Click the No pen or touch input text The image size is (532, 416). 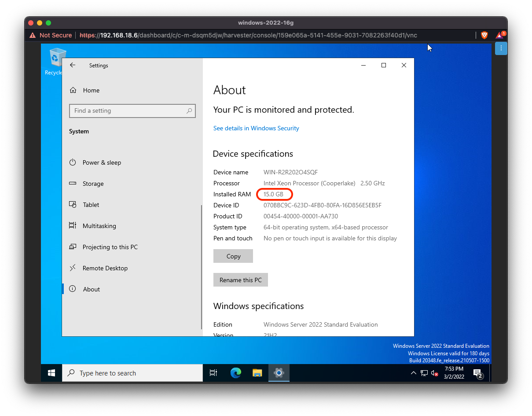coord(330,238)
